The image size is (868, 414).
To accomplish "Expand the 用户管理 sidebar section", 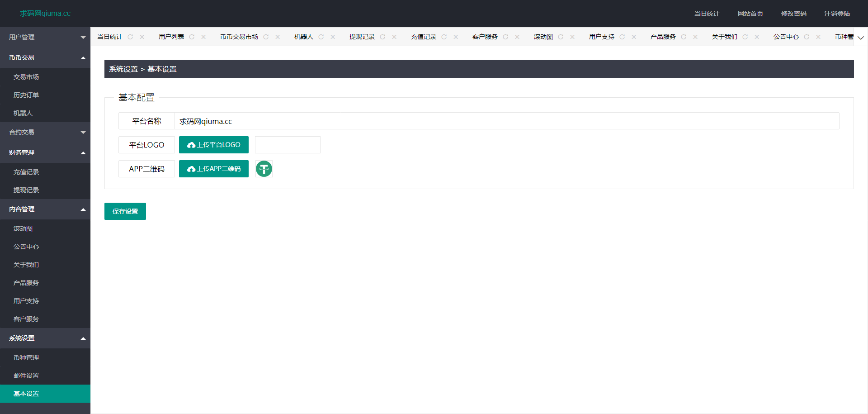I will click(x=45, y=37).
